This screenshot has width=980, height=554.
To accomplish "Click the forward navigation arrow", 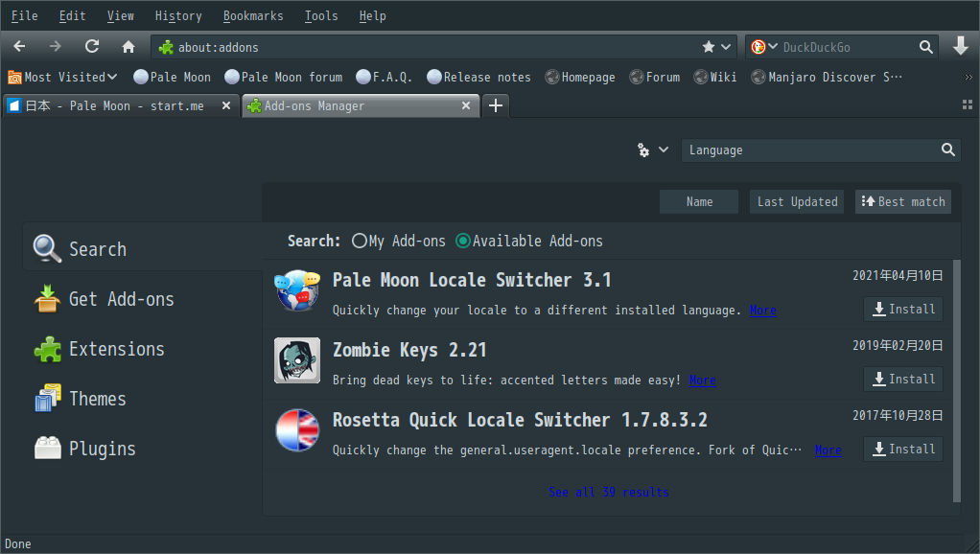I will (x=56, y=47).
